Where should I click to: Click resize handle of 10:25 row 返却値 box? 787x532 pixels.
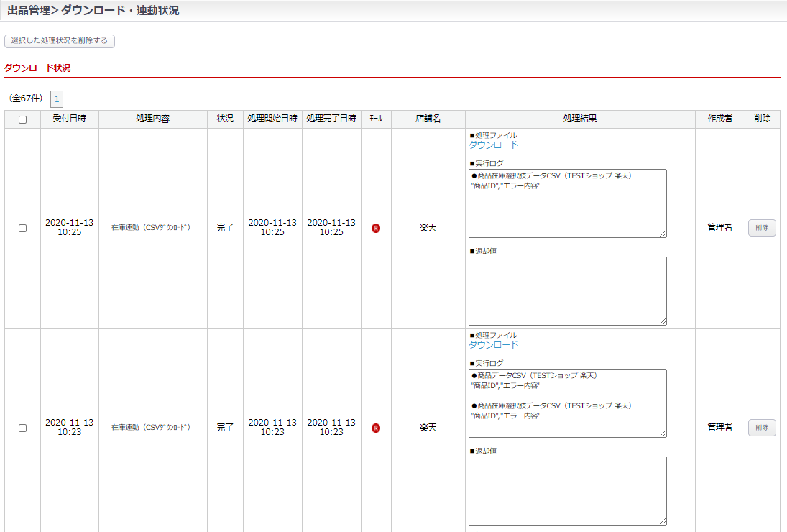click(662, 321)
